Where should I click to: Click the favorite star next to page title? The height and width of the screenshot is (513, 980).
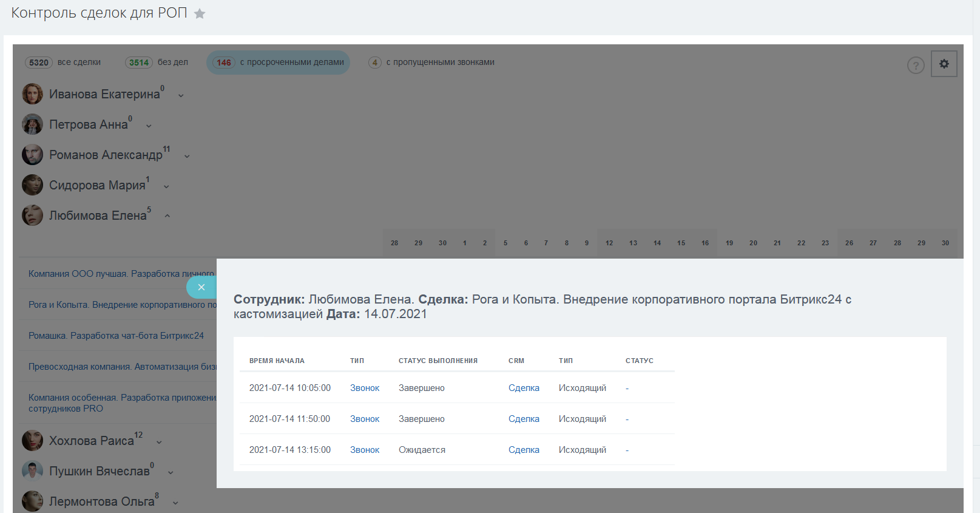(x=200, y=14)
